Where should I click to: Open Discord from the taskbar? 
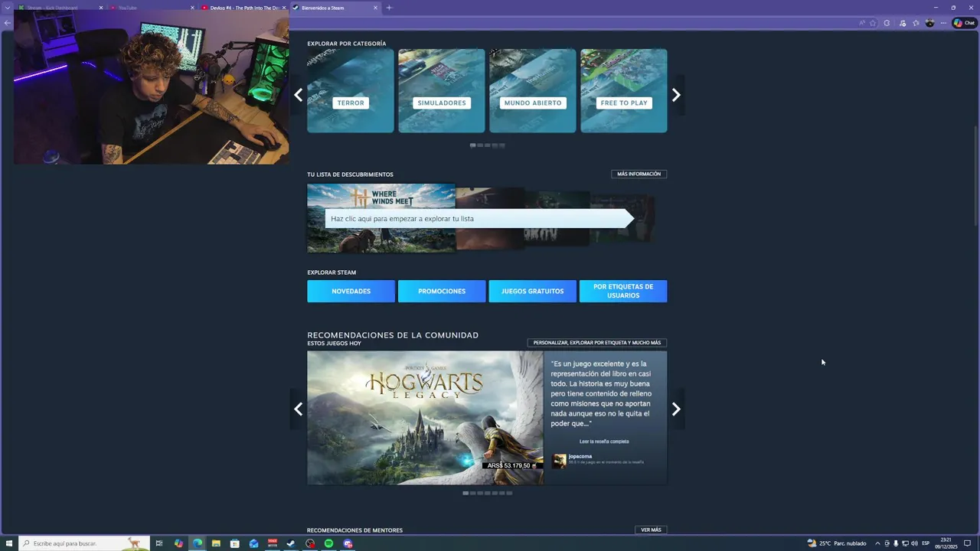coord(348,543)
